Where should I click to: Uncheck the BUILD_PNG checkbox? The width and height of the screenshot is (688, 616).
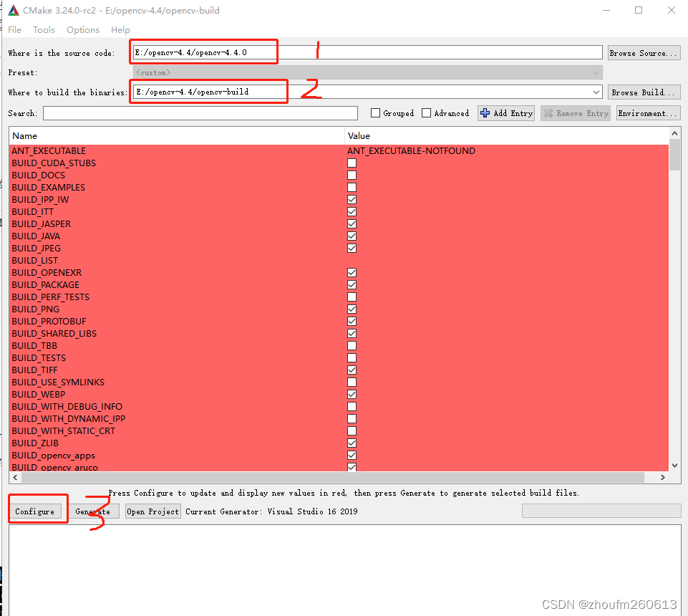click(x=352, y=309)
